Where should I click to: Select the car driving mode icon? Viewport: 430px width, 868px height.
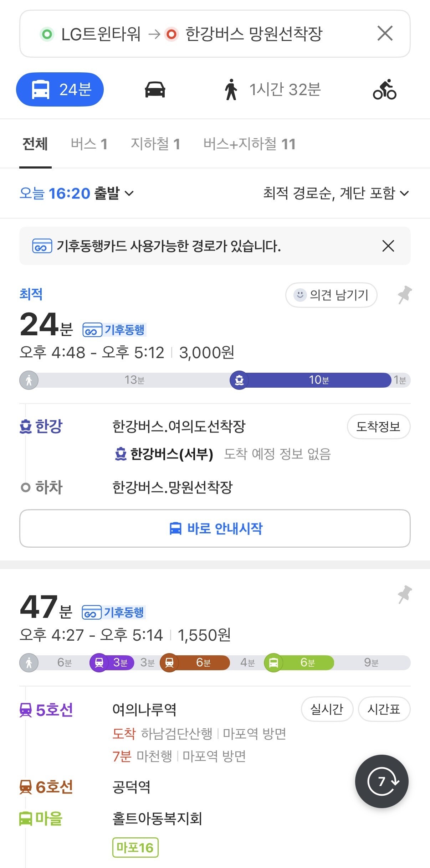click(155, 89)
